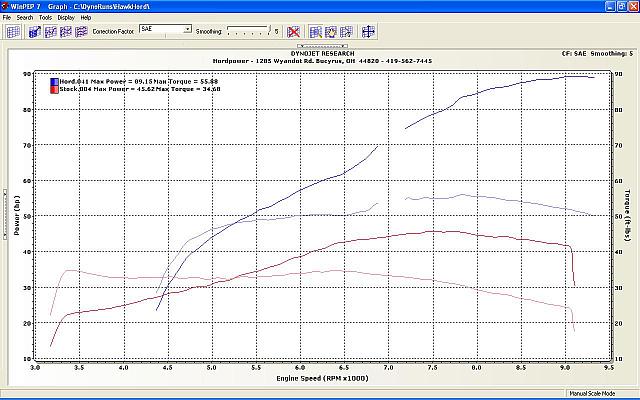Click the Hord.041 Max Power legend line

[139, 82]
